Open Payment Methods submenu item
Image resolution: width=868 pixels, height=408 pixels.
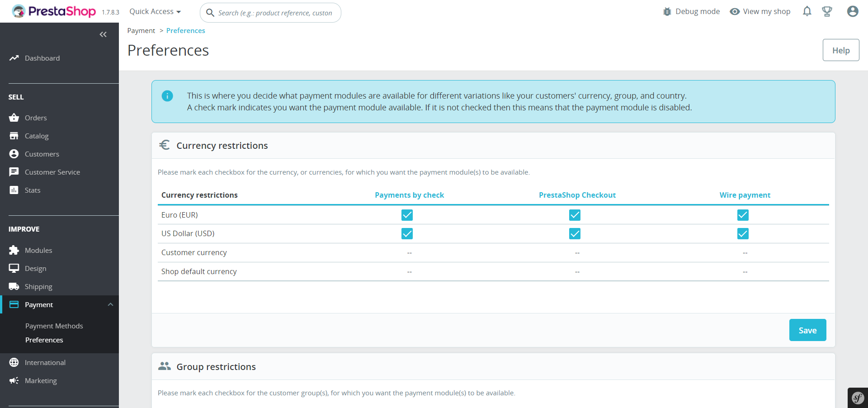54,326
